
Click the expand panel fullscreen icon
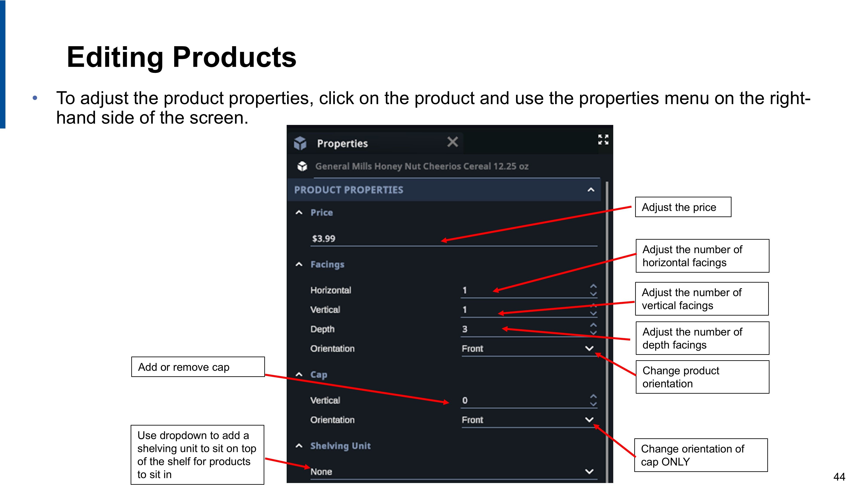coord(603,139)
